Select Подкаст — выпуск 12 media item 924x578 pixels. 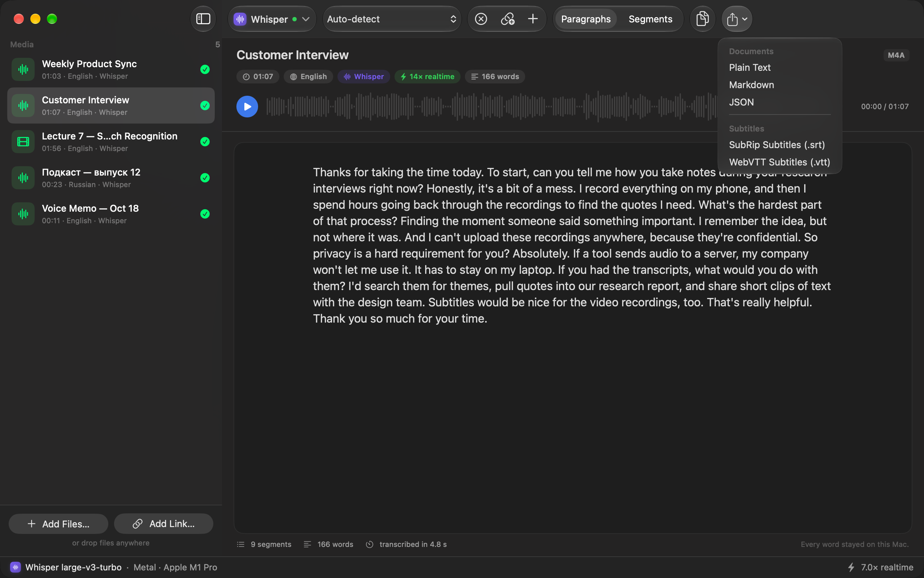[x=111, y=178]
